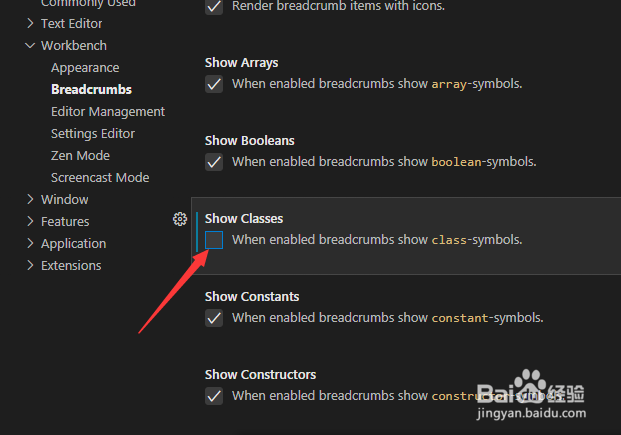The image size is (621, 435).
Task: Uncheck the Show Constructors checkbox
Action: (x=214, y=396)
